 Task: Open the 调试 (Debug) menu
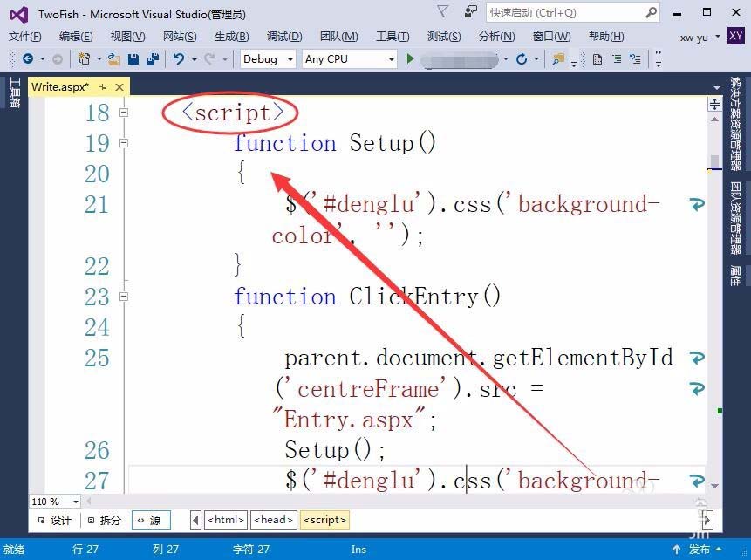point(283,37)
